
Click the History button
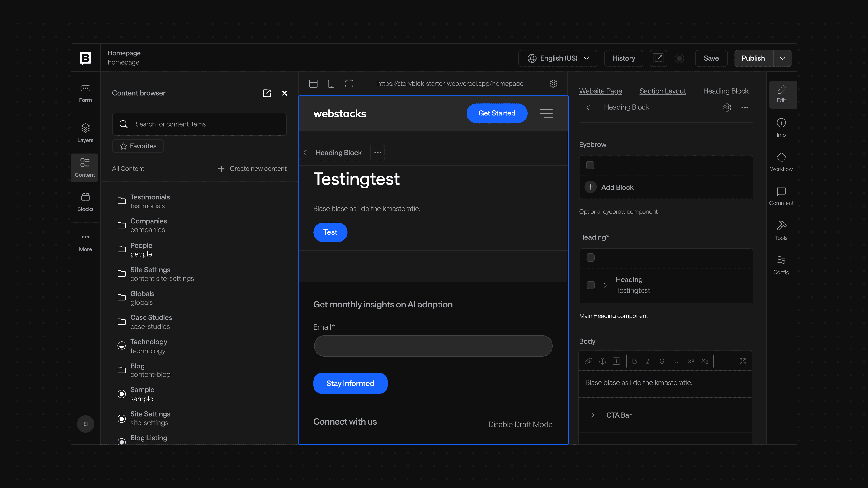click(x=624, y=58)
